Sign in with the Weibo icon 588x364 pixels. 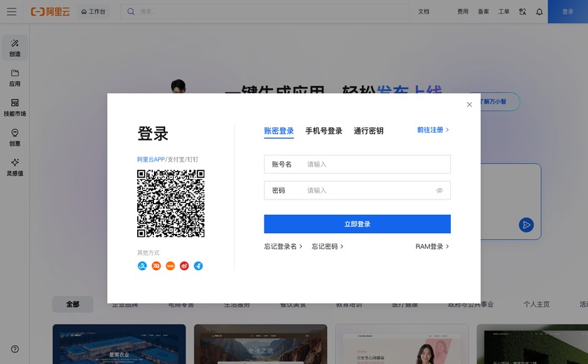pyautogui.click(x=184, y=266)
